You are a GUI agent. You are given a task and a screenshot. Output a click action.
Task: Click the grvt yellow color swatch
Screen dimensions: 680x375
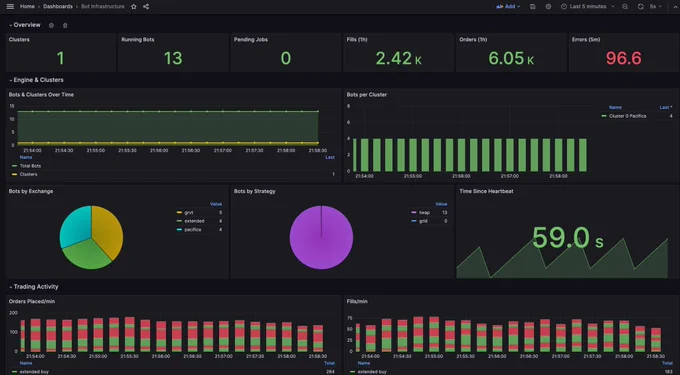[x=179, y=212]
